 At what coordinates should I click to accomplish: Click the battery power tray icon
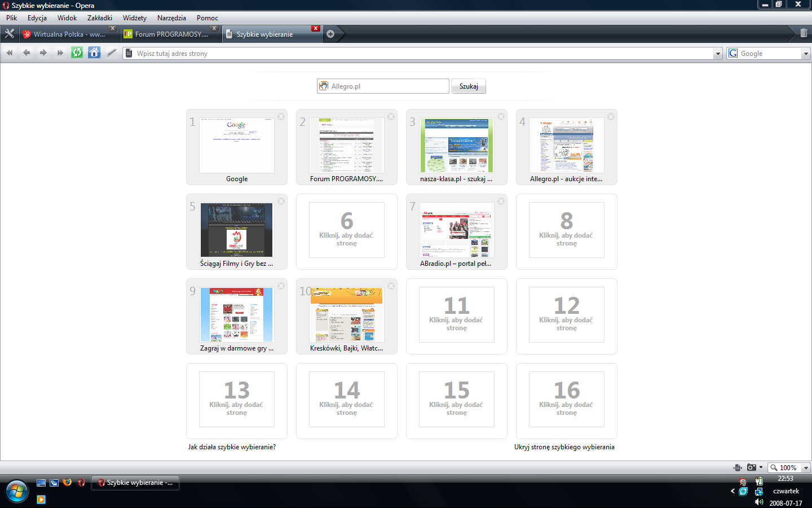click(759, 481)
